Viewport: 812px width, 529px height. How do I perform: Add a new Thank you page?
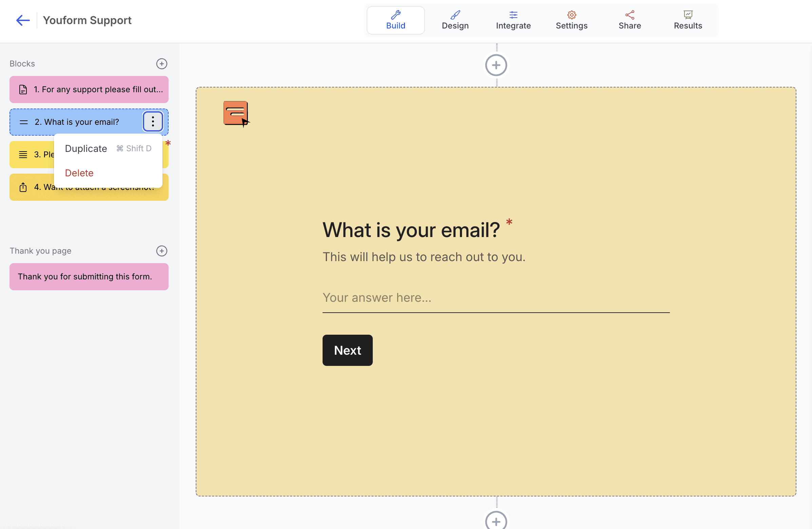coord(162,251)
